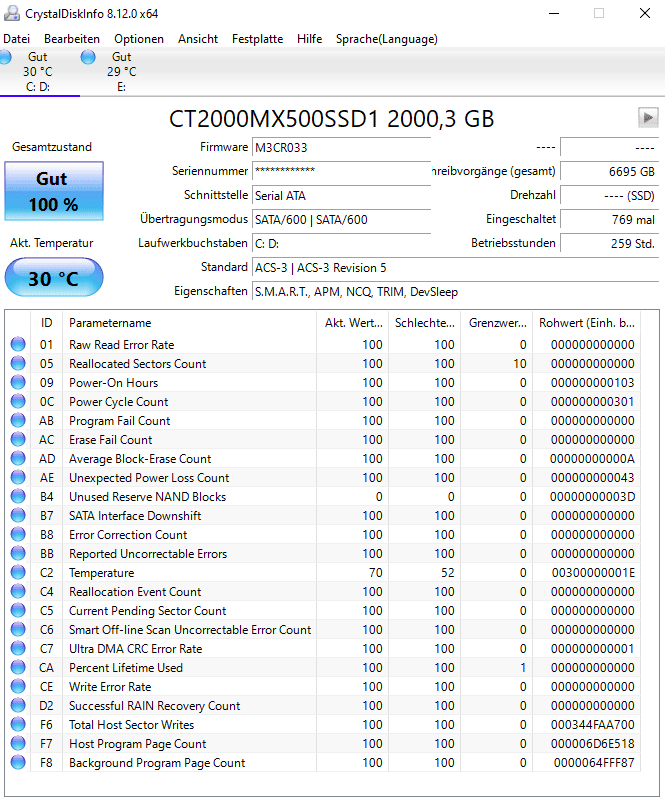Image resolution: width=665 pixels, height=802 pixels.
Task: Click the Drehzahl ---- (SSD) value
Action: [609, 195]
